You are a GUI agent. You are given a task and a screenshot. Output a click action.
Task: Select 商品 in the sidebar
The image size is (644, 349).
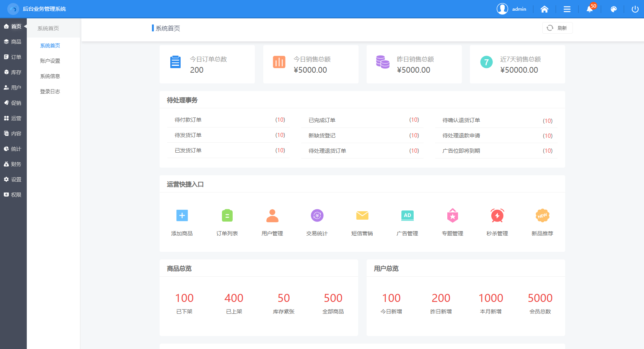[13, 42]
